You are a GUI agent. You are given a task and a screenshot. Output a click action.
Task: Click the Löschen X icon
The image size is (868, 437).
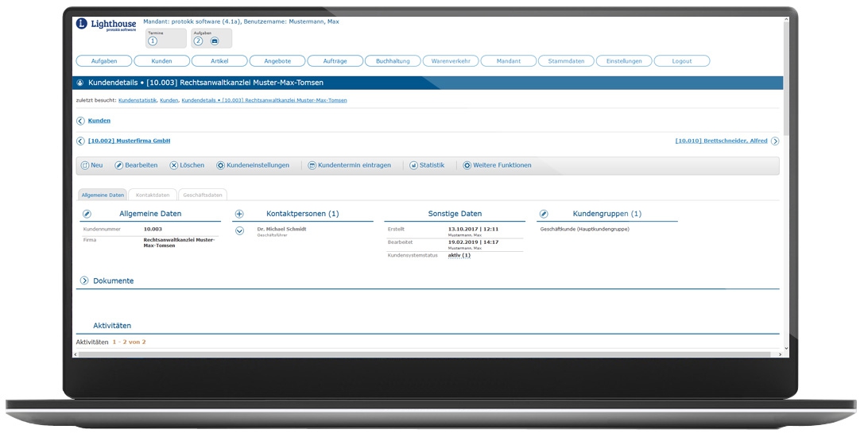coord(174,165)
